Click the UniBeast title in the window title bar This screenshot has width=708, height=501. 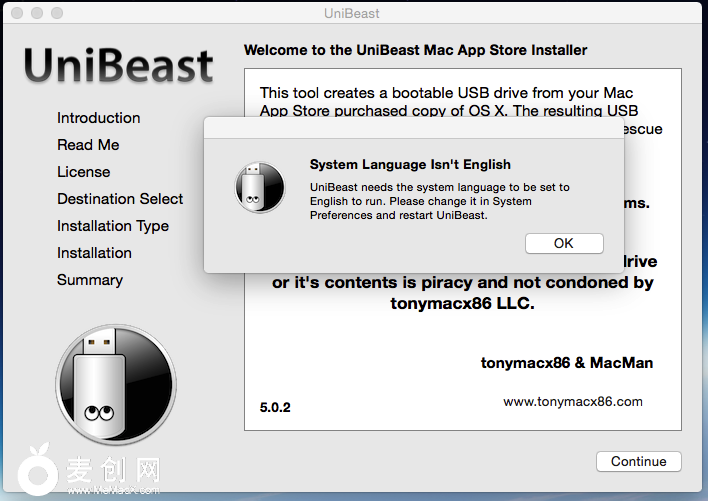[x=353, y=14]
